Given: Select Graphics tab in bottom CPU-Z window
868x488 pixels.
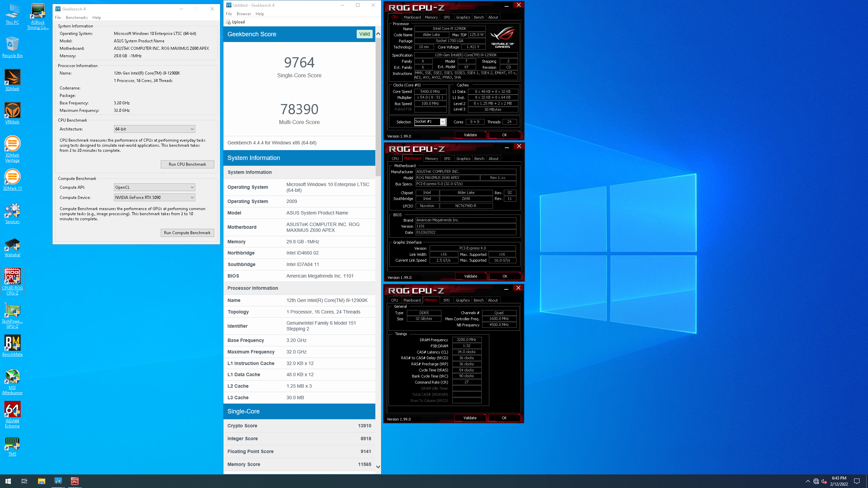Looking at the screenshot, I should click(462, 300).
